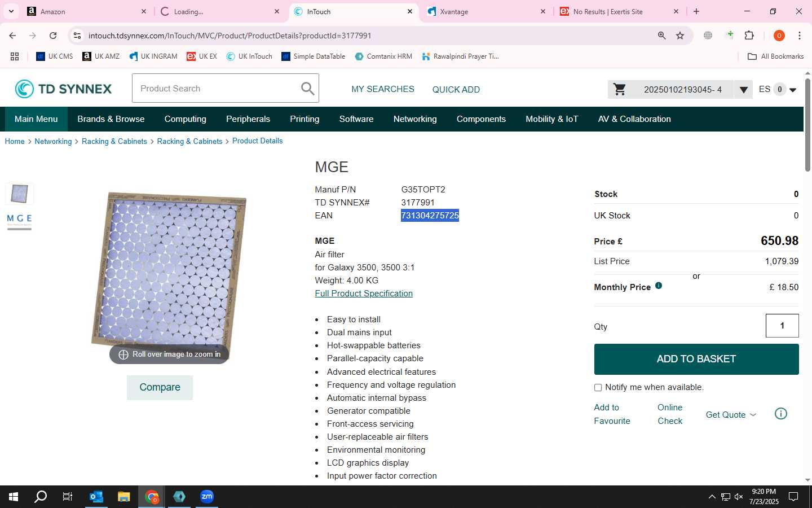Click MY SEARCHES link
This screenshot has height=508, width=812.
[383, 89]
